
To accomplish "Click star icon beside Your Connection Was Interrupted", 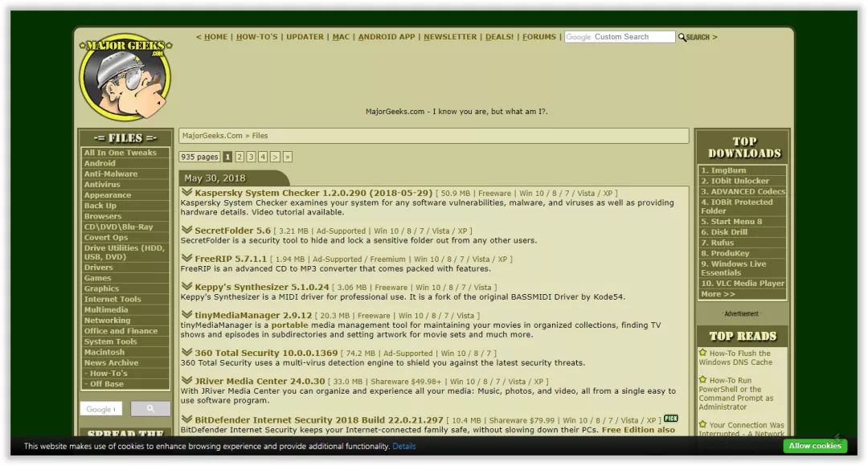I will tap(702, 424).
